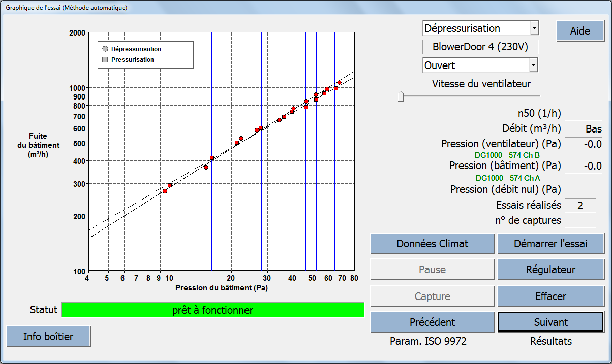Click the fan speed slider thumb
Image resolution: width=612 pixels, height=364 pixels.
click(x=401, y=95)
